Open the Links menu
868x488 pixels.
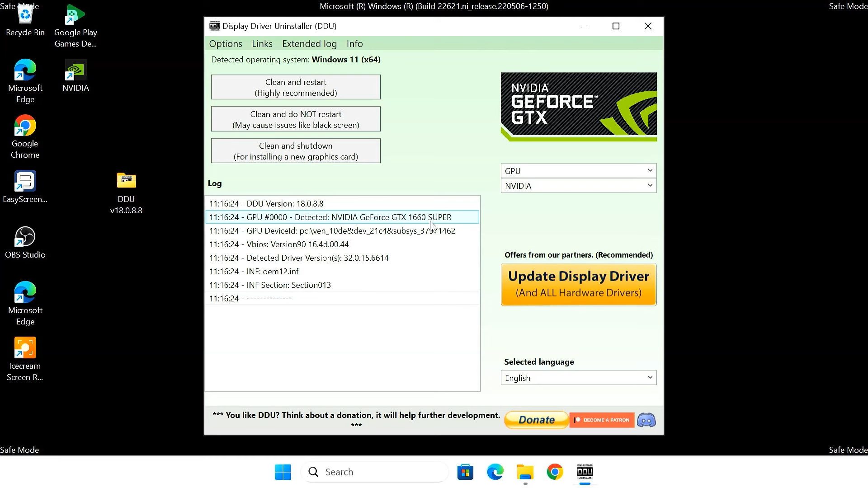[x=262, y=44]
